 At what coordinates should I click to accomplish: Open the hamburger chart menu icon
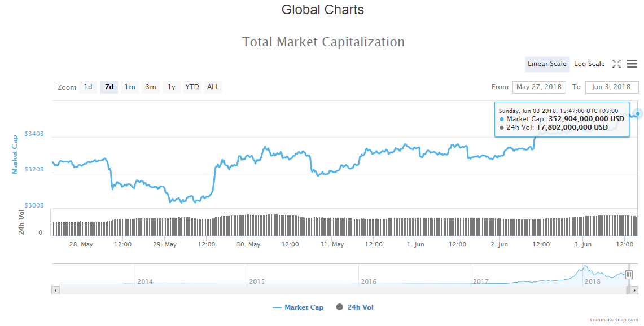[632, 64]
